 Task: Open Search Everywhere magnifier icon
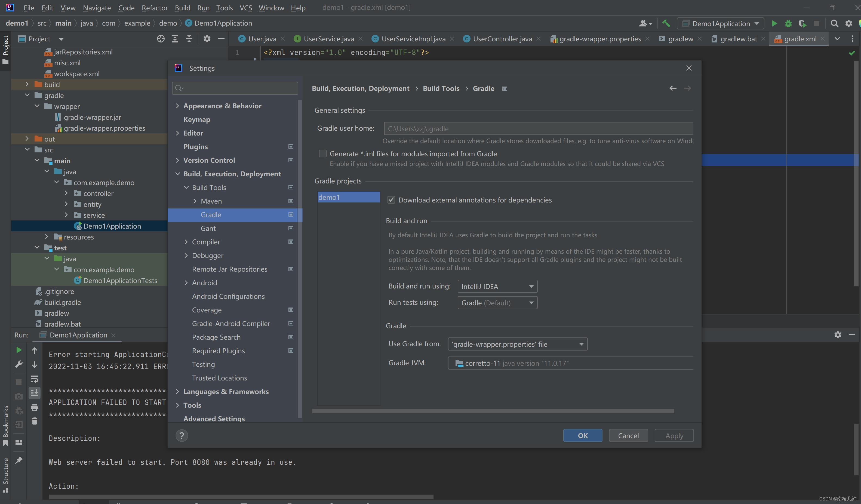point(834,24)
